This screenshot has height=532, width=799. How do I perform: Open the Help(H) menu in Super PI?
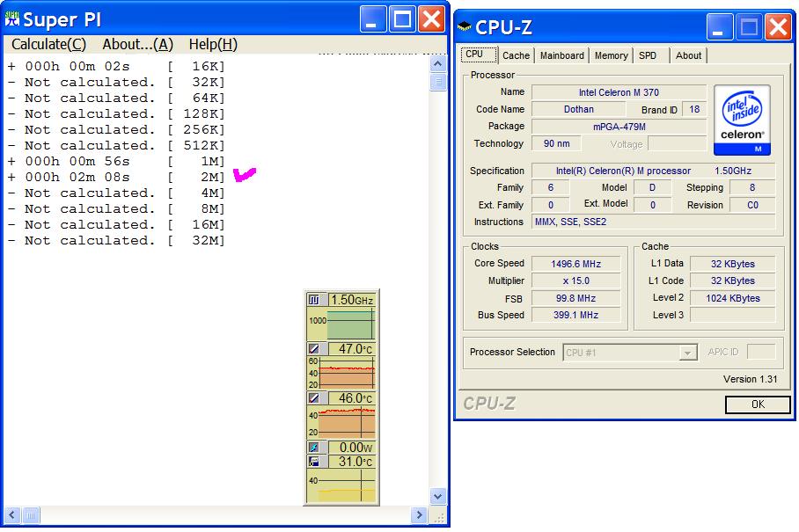pyautogui.click(x=213, y=44)
